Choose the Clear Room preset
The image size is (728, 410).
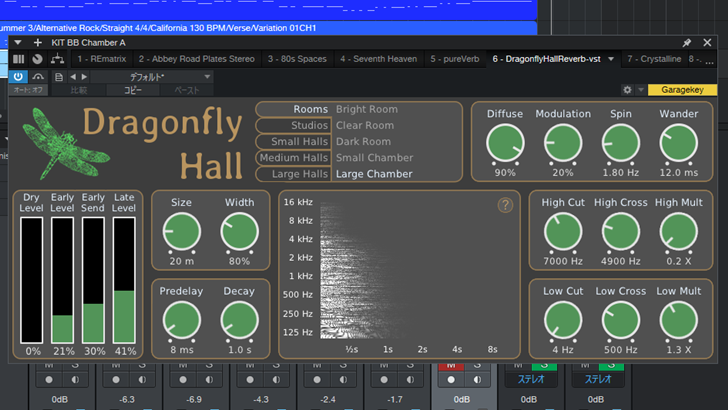(x=365, y=125)
